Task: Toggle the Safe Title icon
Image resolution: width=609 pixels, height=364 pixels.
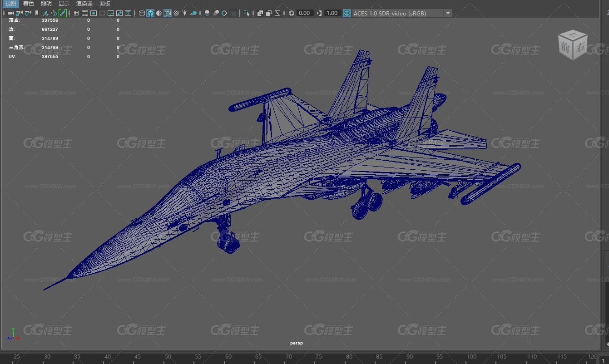Action: [x=129, y=13]
